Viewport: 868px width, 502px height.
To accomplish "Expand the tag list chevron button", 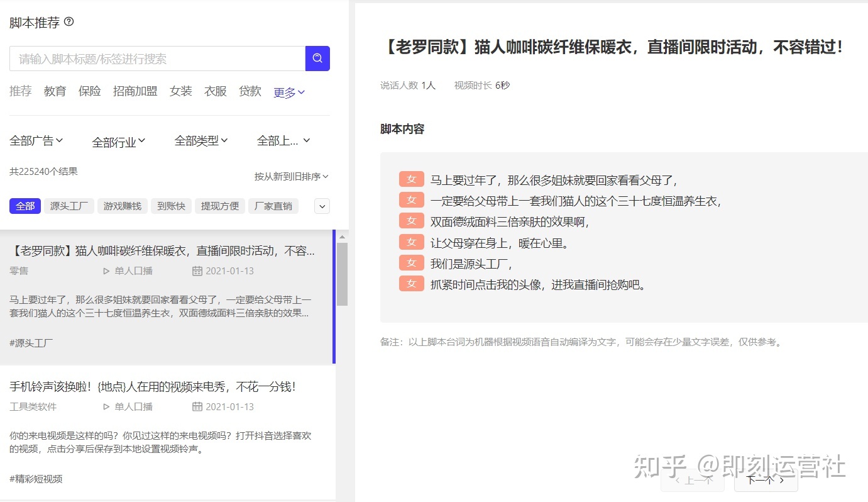I will click(x=322, y=206).
